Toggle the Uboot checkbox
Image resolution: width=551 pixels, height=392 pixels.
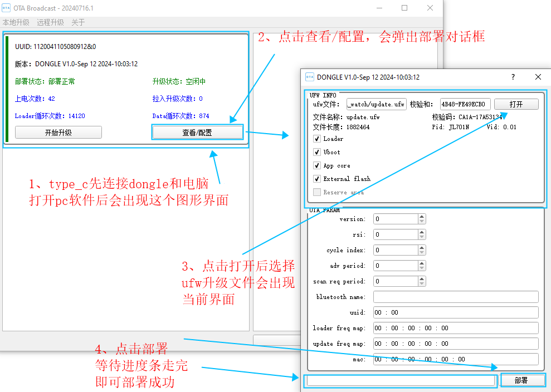coord(317,152)
